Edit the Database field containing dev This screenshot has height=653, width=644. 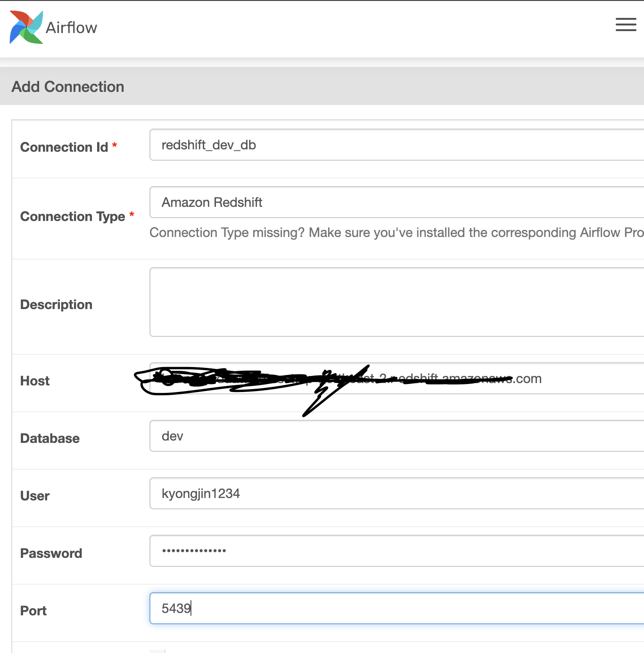(397, 436)
